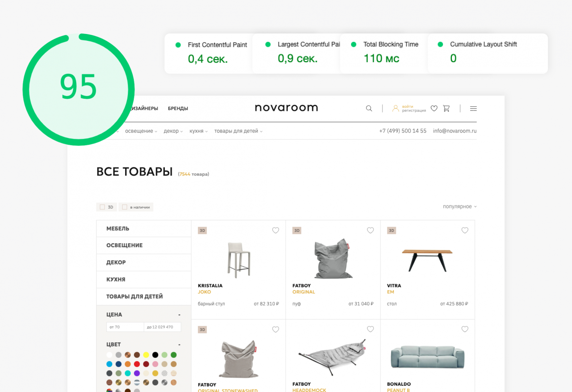Open the 'популярное' sort dropdown
This screenshot has height=392, width=572.
click(x=460, y=206)
